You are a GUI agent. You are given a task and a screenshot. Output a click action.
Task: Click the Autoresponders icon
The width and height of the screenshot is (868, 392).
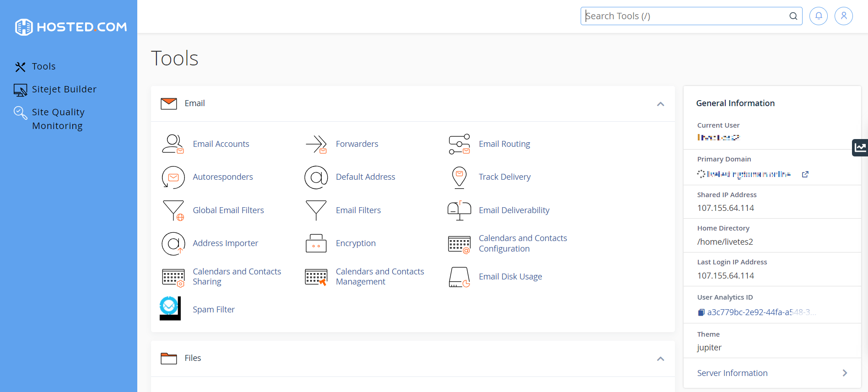173,177
